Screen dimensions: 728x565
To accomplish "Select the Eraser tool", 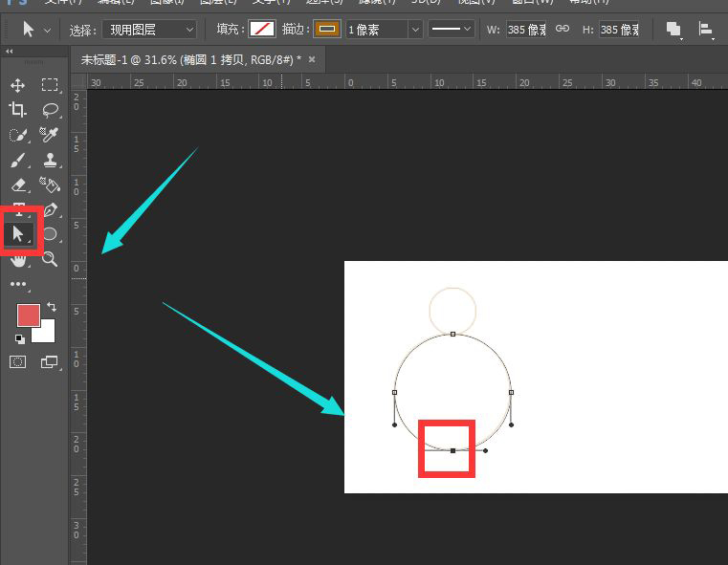I will point(18,185).
